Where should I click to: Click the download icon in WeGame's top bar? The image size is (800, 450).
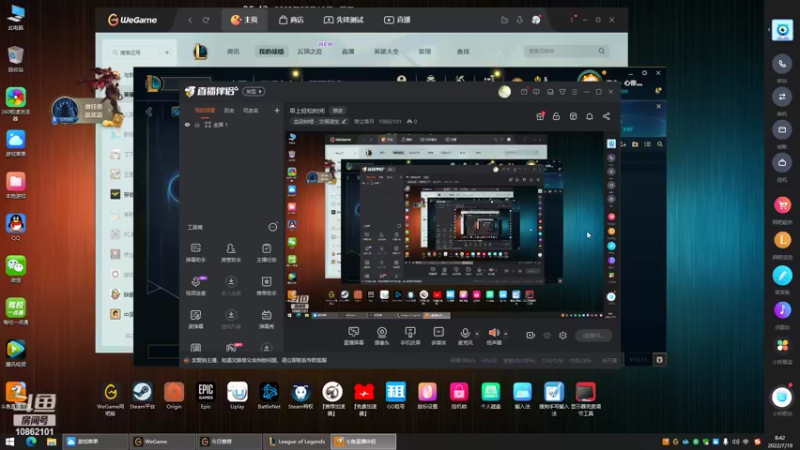(520, 20)
